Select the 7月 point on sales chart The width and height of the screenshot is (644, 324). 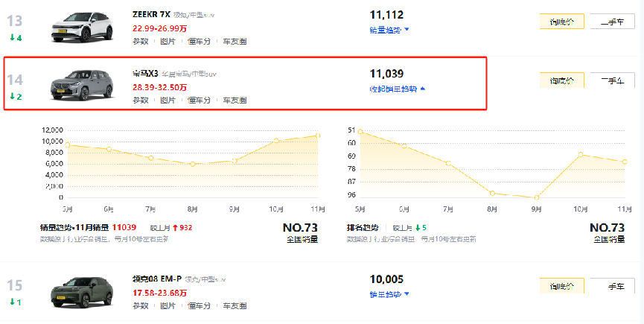[x=151, y=158]
